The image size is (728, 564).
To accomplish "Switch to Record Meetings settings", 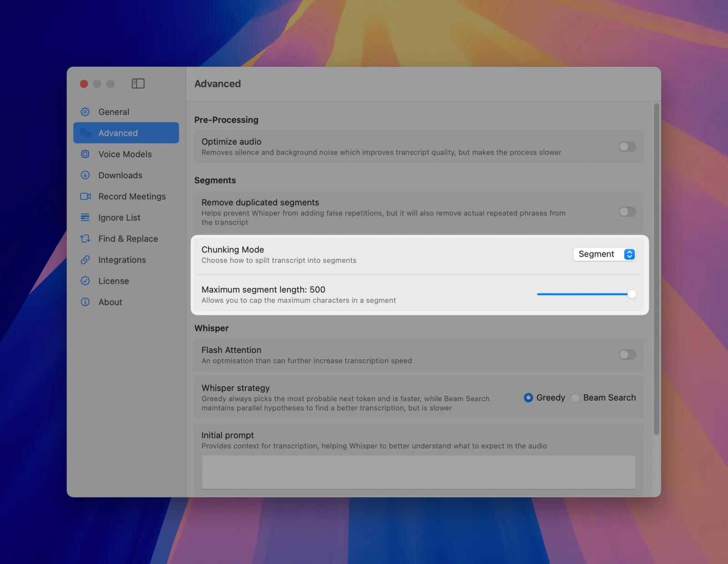I will (126, 196).
